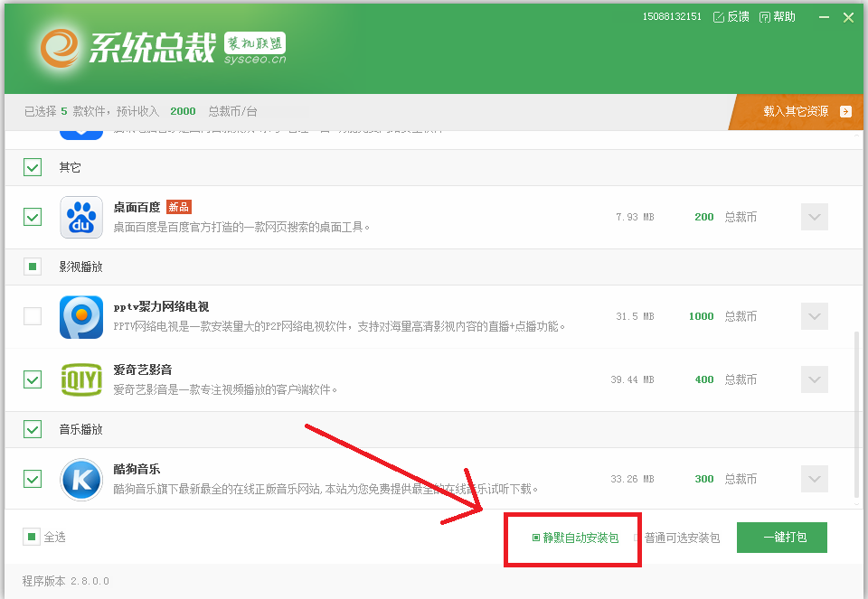Click the 装机联盟 badge in header
The width and height of the screenshot is (868, 599).
(255, 42)
